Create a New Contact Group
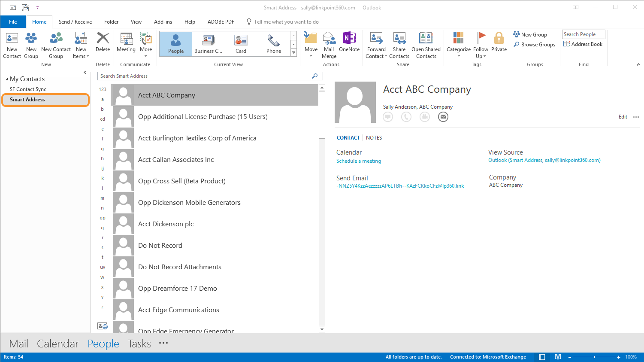644x362 pixels. [56, 46]
